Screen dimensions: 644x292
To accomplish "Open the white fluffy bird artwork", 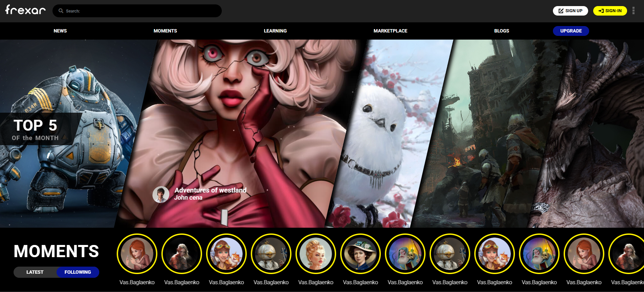I will pyautogui.click(x=383, y=135).
